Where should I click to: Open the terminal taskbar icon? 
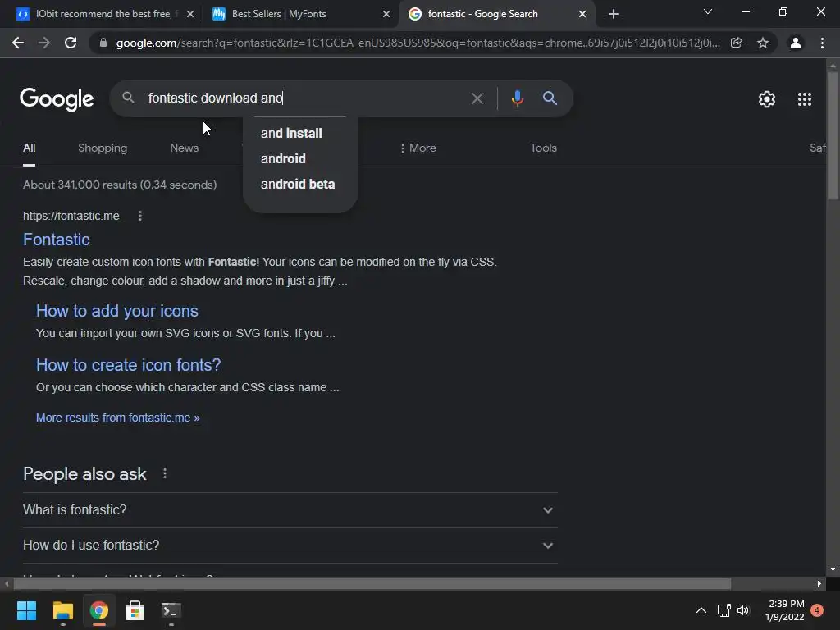pos(171,610)
